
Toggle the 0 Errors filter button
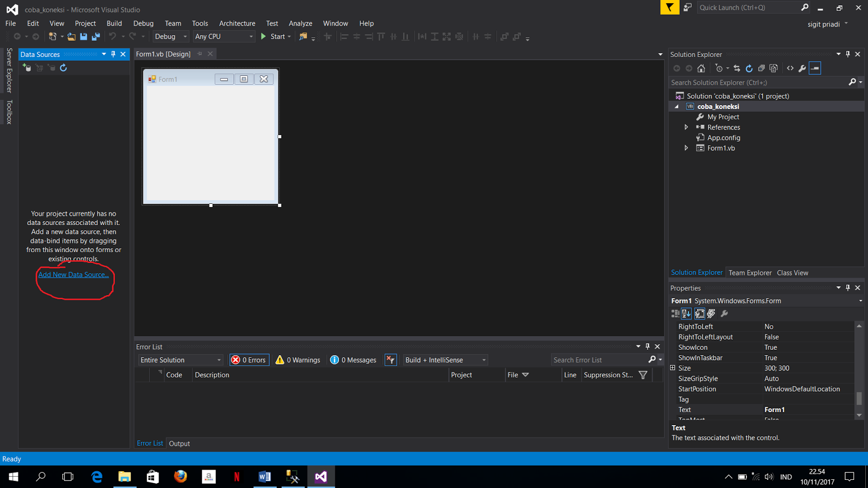(249, 360)
